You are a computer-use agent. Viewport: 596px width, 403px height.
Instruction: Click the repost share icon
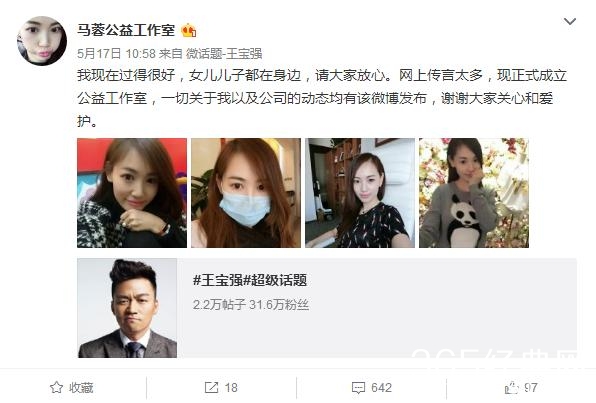click(211, 387)
